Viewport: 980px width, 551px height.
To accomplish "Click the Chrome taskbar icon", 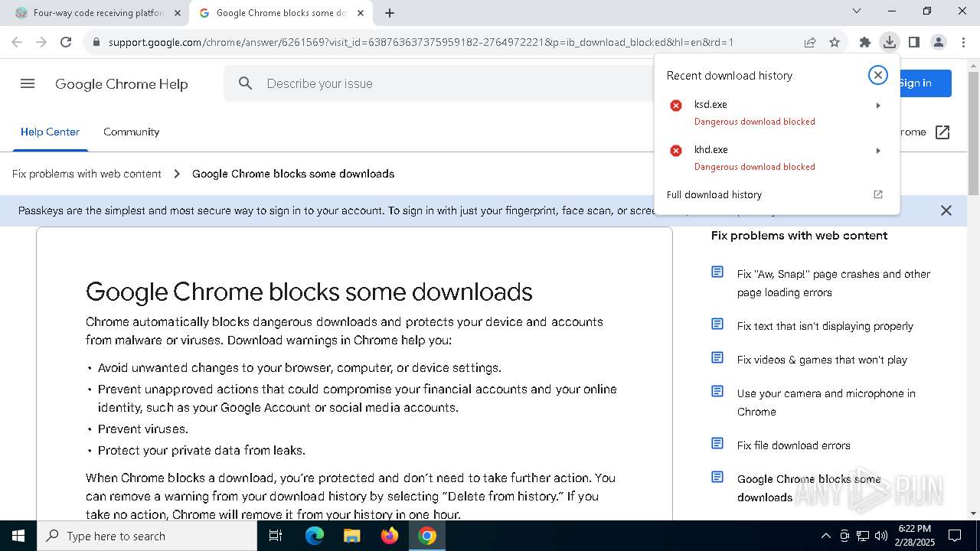I will (x=427, y=536).
